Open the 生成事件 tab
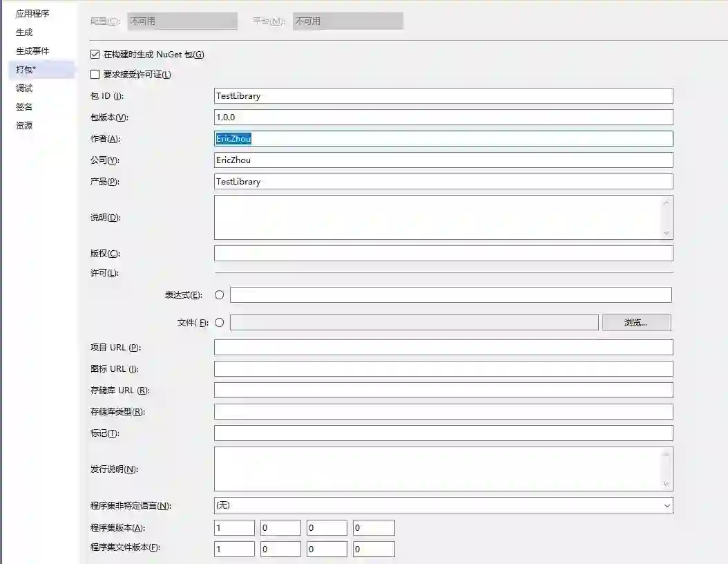 tap(32, 50)
